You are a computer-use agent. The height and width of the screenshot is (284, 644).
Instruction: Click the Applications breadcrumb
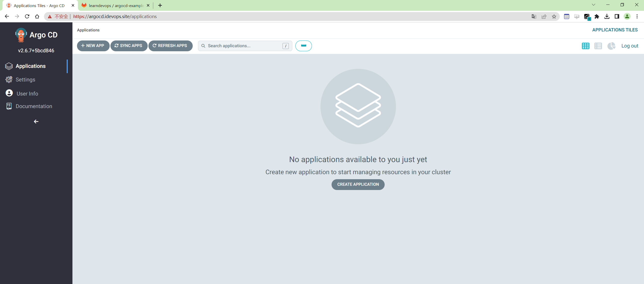click(88, 30)
